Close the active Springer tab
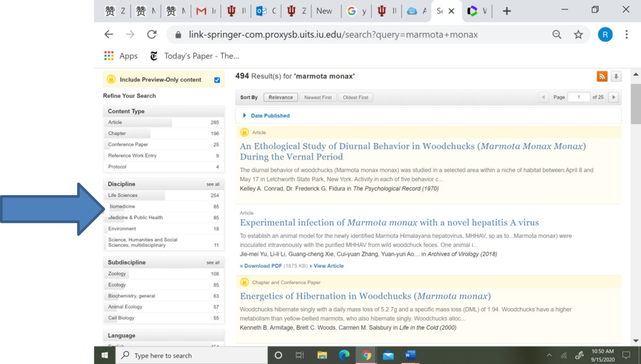 (451, 11)
